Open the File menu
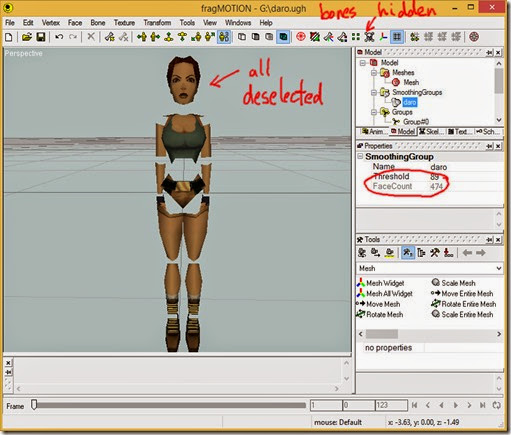511x435 pixels. [10, 23]
